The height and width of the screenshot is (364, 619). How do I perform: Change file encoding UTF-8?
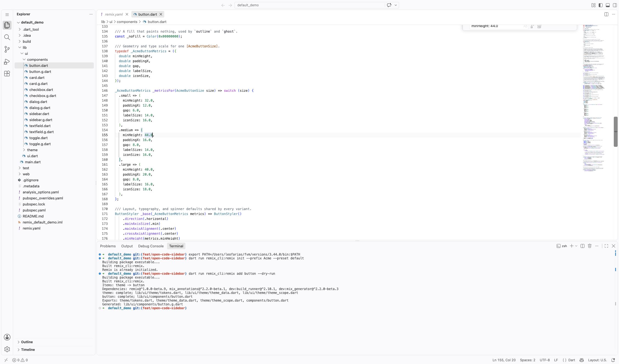(545, 360)
